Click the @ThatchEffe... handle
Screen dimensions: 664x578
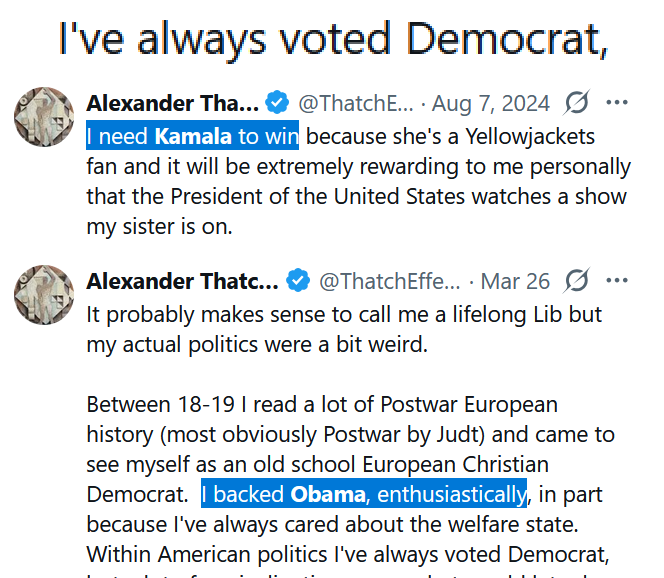coord(390,281)
